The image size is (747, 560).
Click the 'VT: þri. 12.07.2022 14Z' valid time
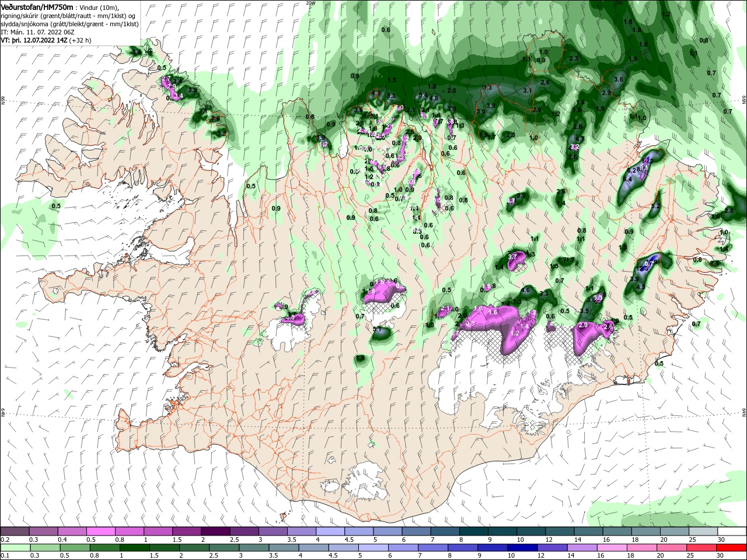point(34,40)
